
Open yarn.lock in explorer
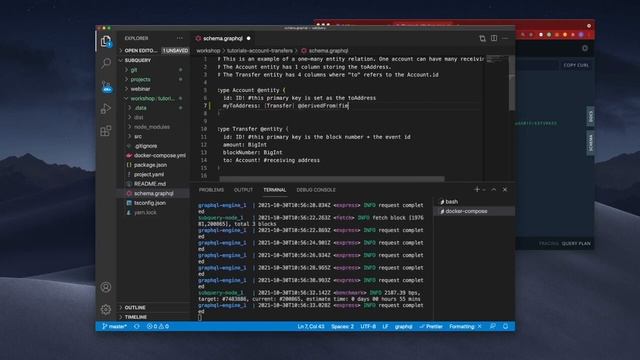coord(153,212)
